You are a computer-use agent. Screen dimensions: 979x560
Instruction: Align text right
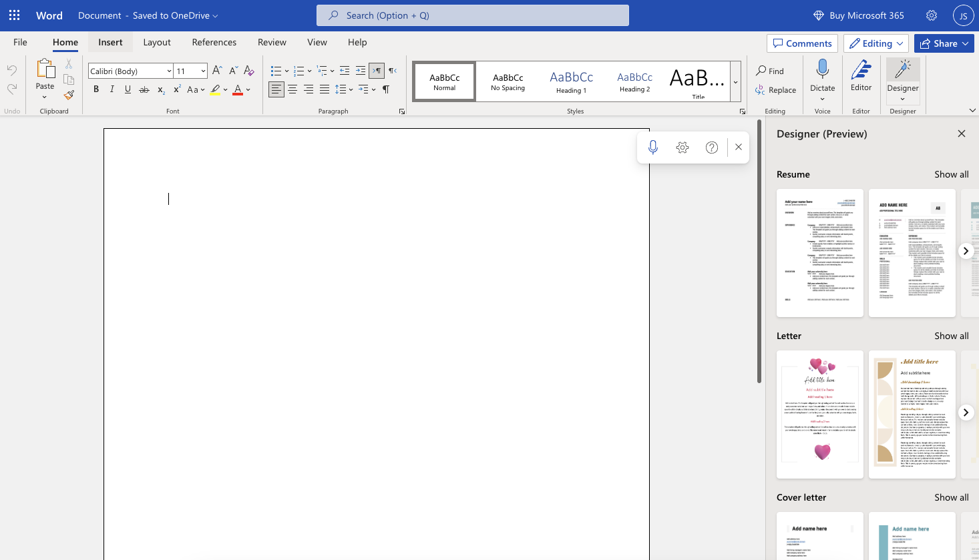(x=309, y=89)
